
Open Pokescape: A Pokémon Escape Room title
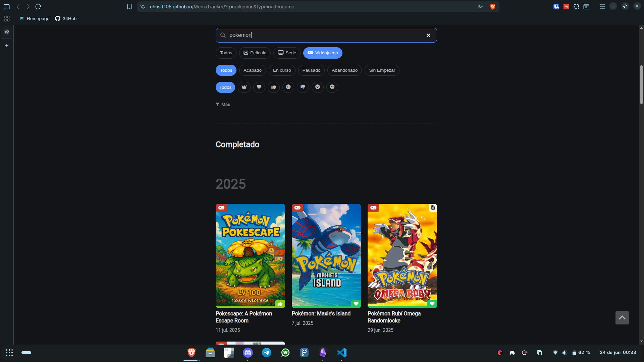244,317
